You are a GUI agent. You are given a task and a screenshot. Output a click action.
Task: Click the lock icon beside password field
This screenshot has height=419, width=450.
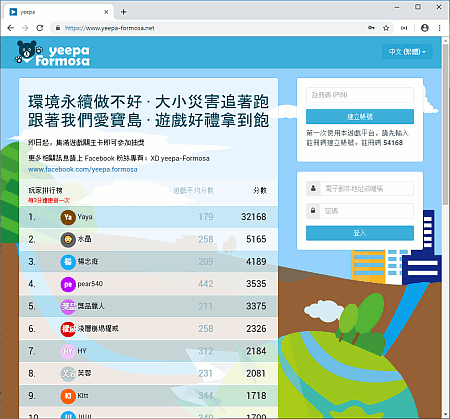[313, 211]
